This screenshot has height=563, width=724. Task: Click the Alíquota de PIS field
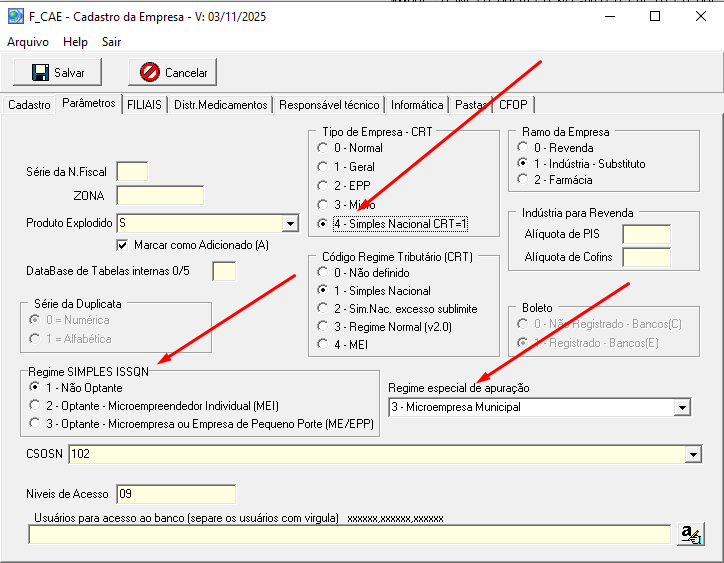[x=645, y=234]
